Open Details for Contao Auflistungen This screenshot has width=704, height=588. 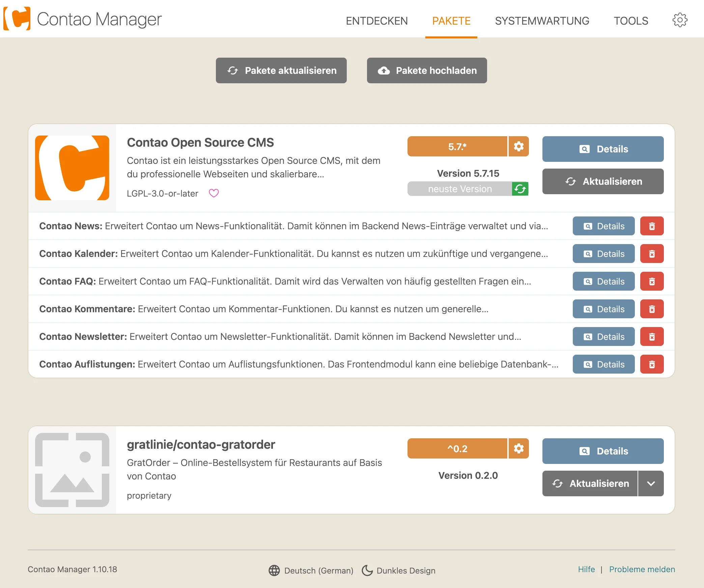(x=604, y=364)
